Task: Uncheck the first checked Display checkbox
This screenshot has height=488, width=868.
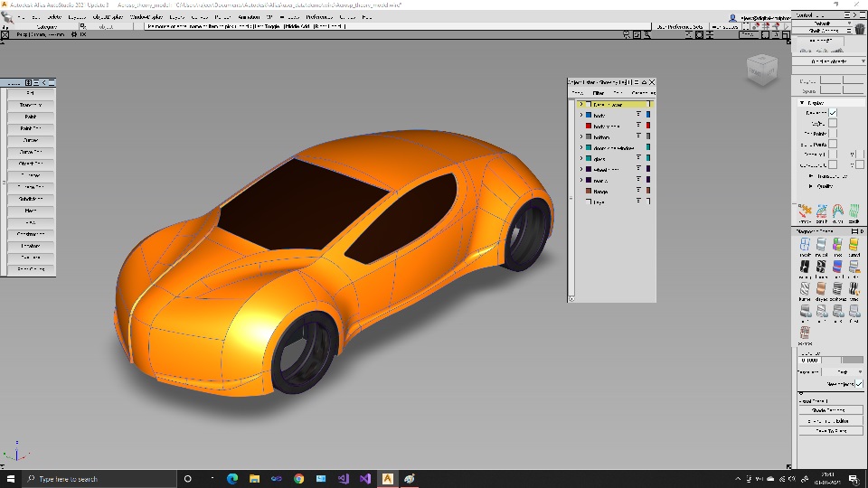Action: pyautogui.click(x=834, y=113)
